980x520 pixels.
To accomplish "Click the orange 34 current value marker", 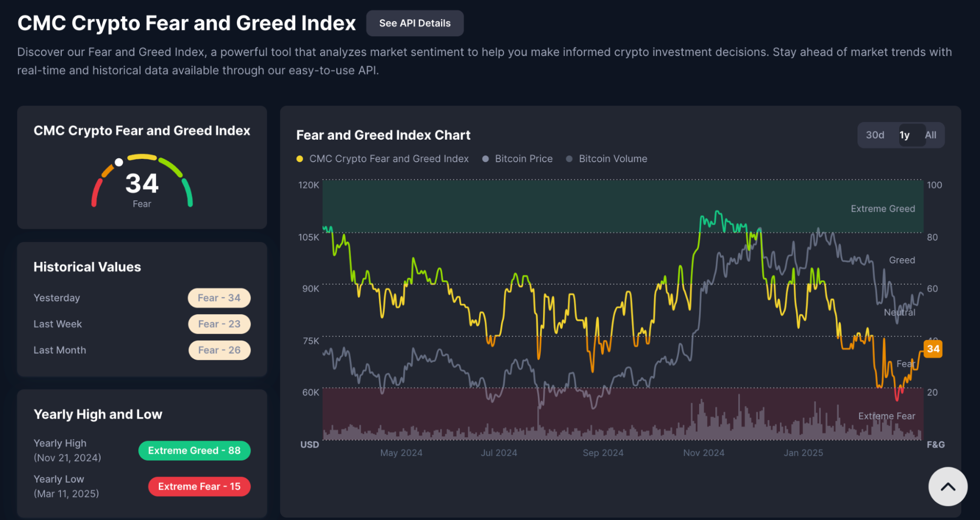I will point(933,349).
